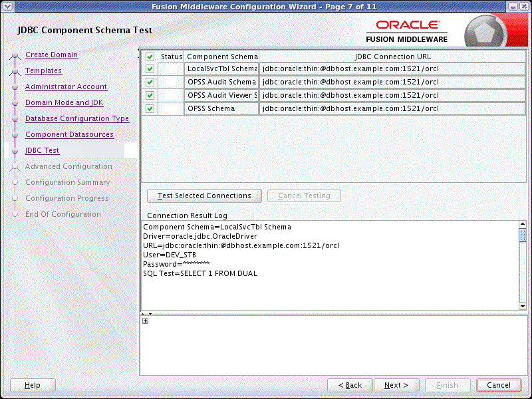532x399 pixels.
Task: Click Configuration Progress step label
Action: (67, 198)
